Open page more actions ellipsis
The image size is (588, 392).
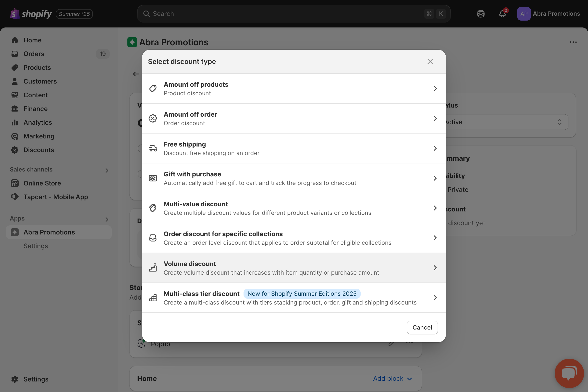573,42
